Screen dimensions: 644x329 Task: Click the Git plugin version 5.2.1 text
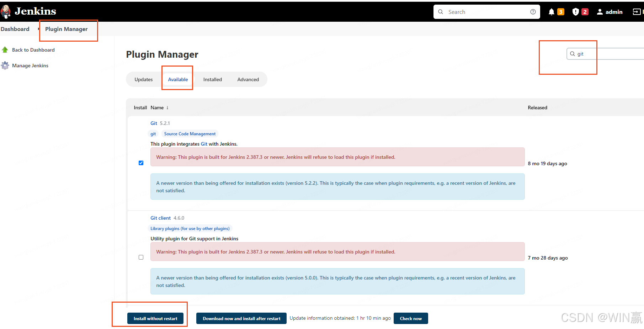pos(165,123)
